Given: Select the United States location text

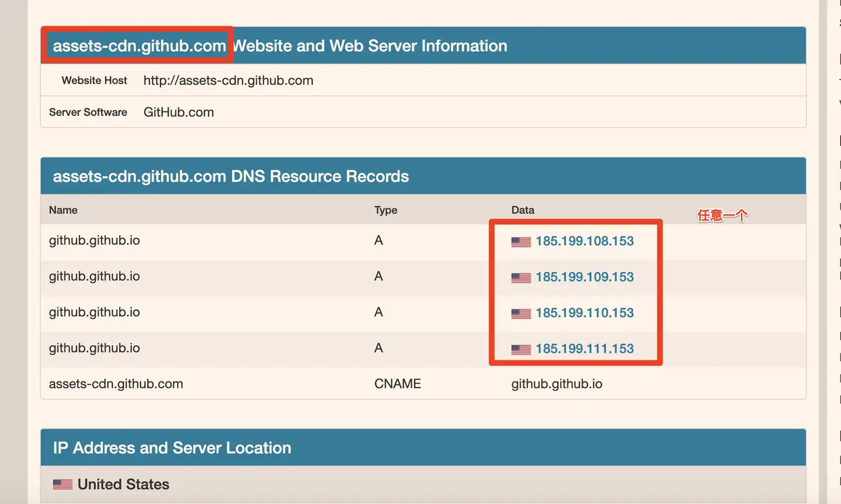Looking at the screenshot, I should point(123,484).
